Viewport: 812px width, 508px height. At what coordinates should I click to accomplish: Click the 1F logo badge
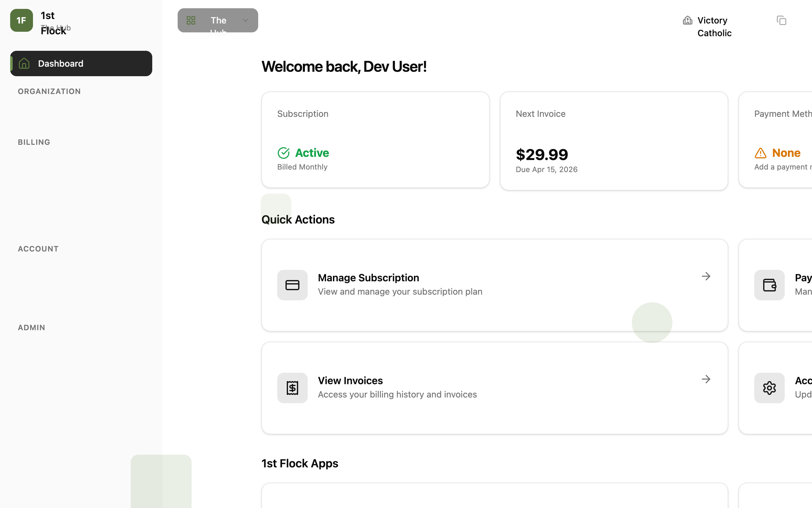(22, 21)
